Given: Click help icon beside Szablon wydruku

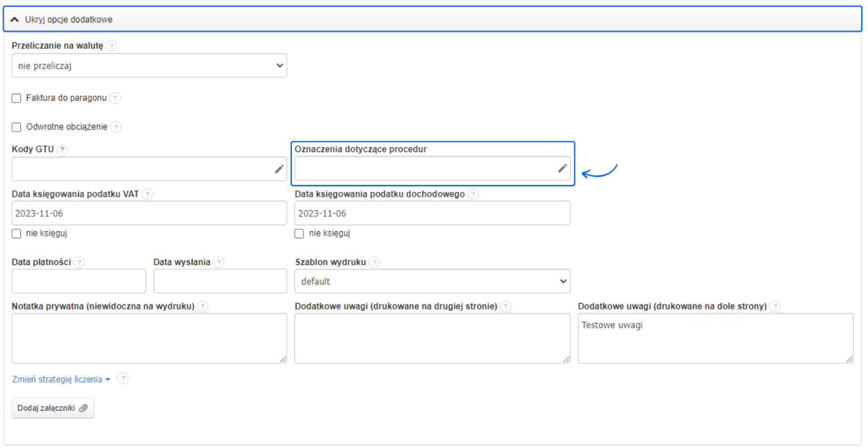Looking at the screenshot, I should (x=374, y=262).
